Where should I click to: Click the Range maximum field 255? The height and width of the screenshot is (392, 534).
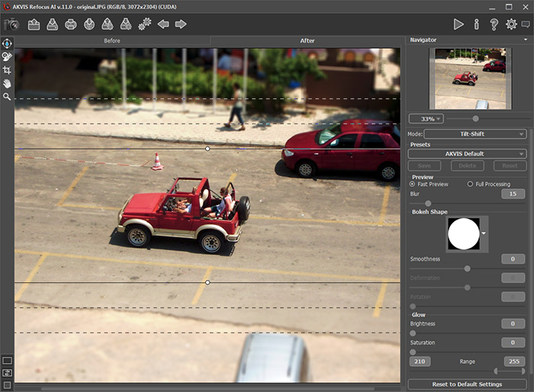point(514,361)
